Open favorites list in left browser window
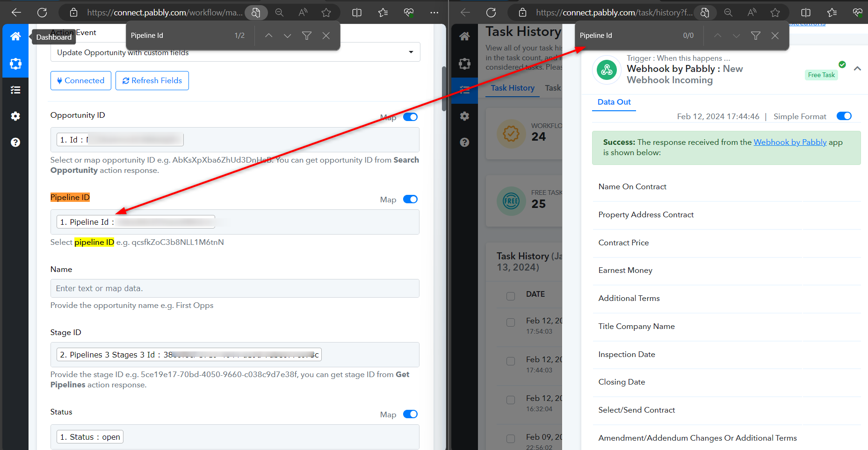 coord(383,13)
